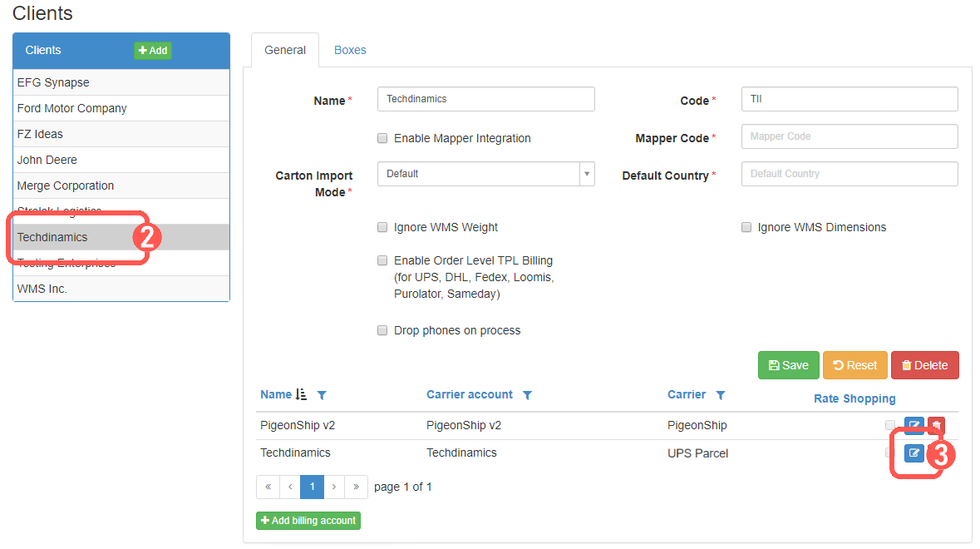Open the filter on Carrier account column
The width and height of the screenshot is (980, 549).
coord(528,395)
